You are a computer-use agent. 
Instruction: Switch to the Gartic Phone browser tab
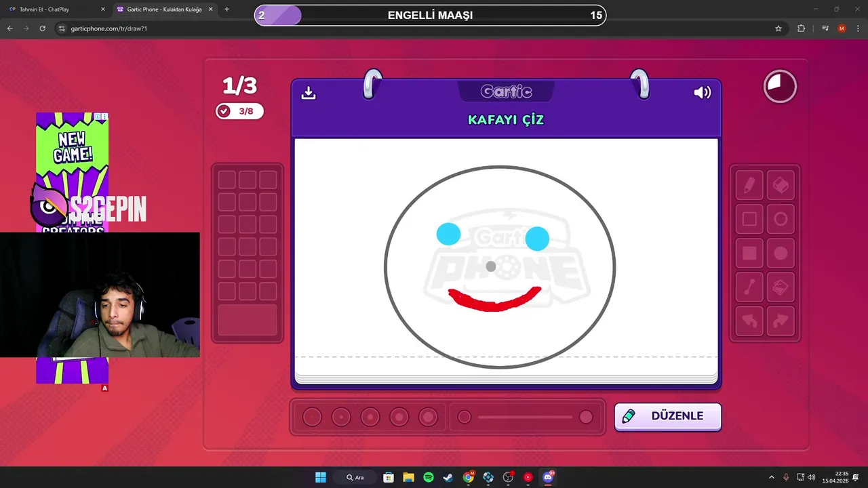164,9
